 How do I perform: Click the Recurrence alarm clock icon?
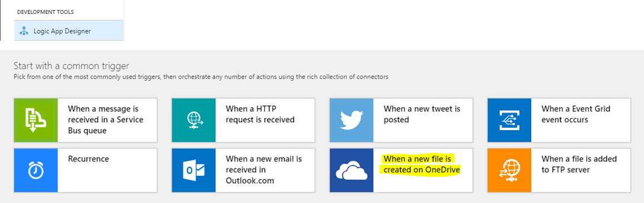click(36, 170)
